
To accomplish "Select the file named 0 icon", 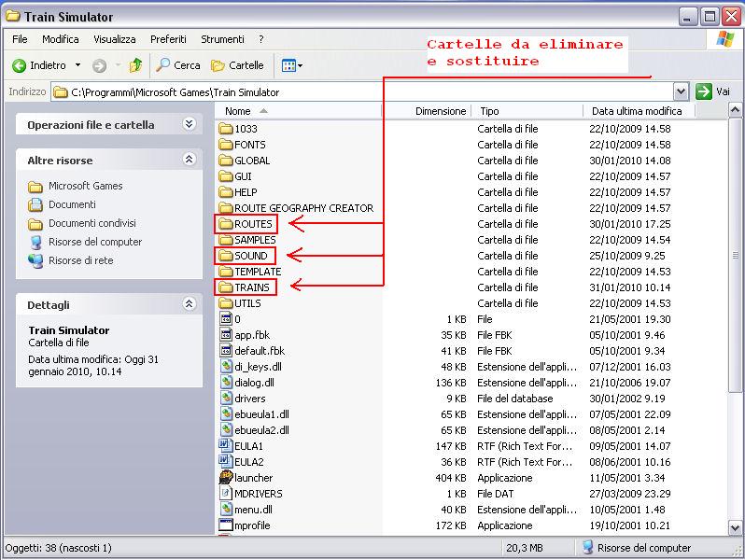I will point(226,319).
